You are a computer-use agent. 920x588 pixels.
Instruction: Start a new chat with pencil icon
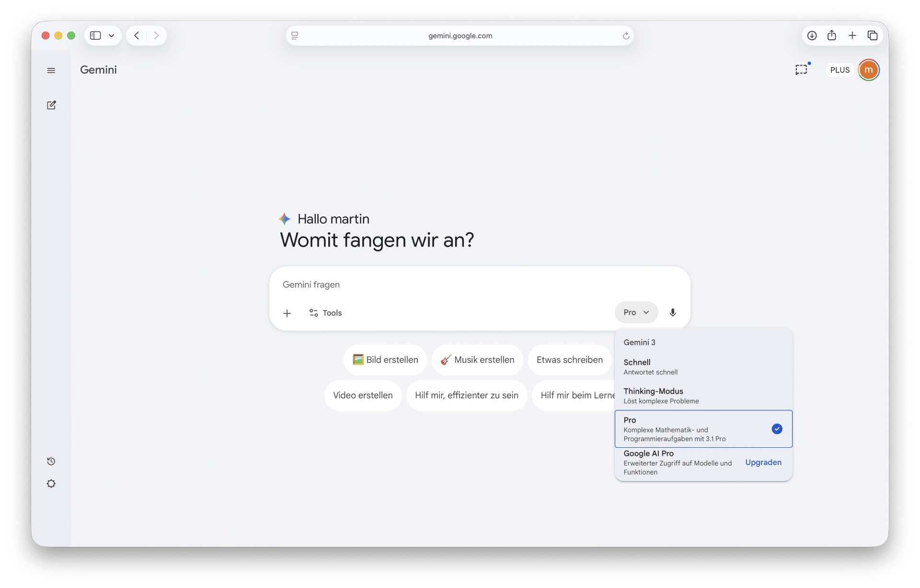51,105
